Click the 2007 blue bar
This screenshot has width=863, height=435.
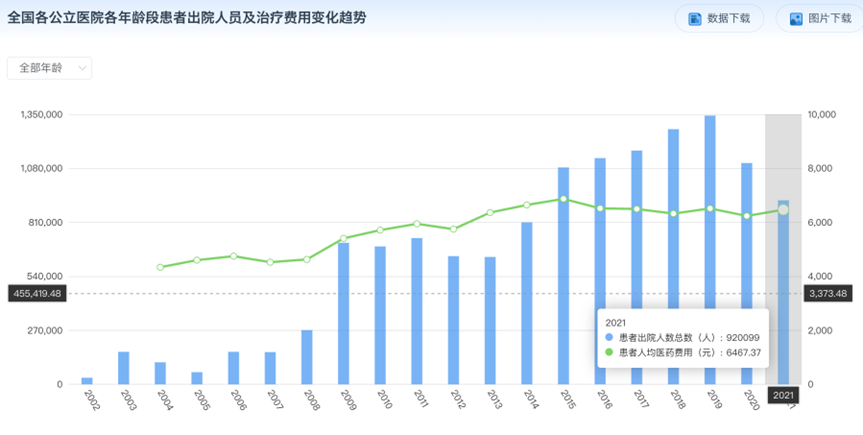point(270,368)
